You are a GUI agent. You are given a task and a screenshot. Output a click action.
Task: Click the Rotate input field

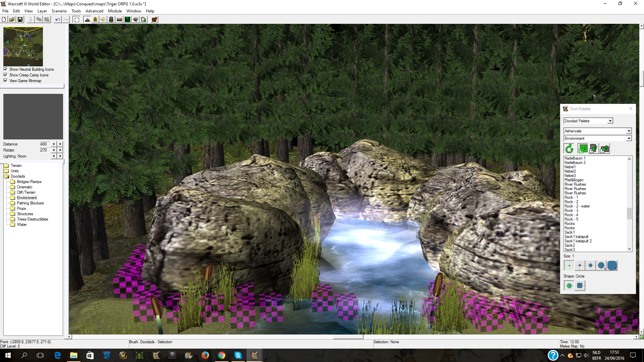click(x=45, y=150)
